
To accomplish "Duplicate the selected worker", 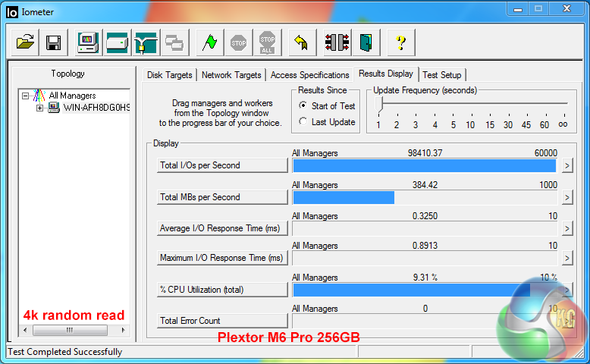I will (x=174, y=42).
